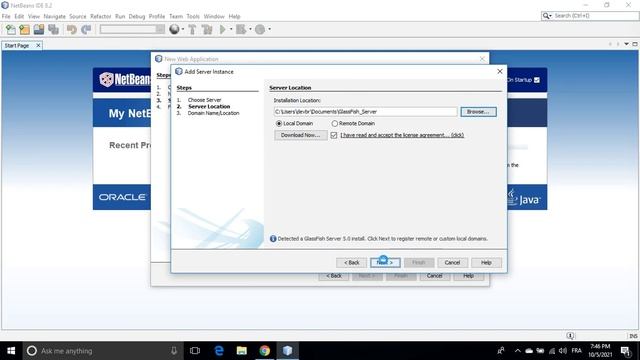Click the New File toolbar icon
The width and height of the screenshot is (640, 360).
[x=11, y=29]
